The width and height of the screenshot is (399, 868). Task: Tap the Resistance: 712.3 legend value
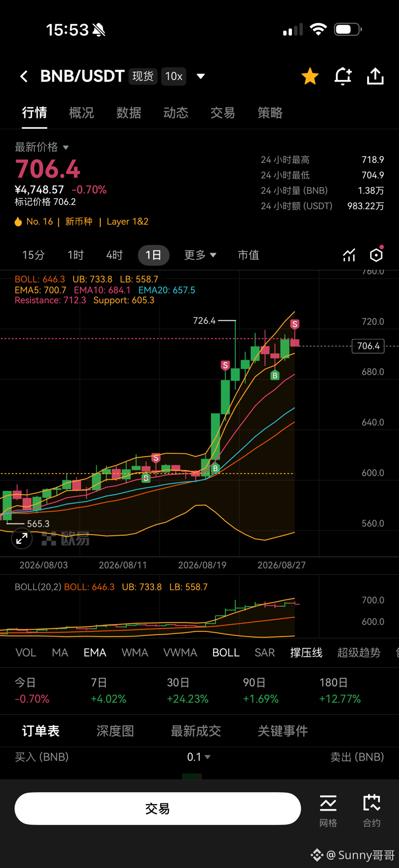pos(50,300)
